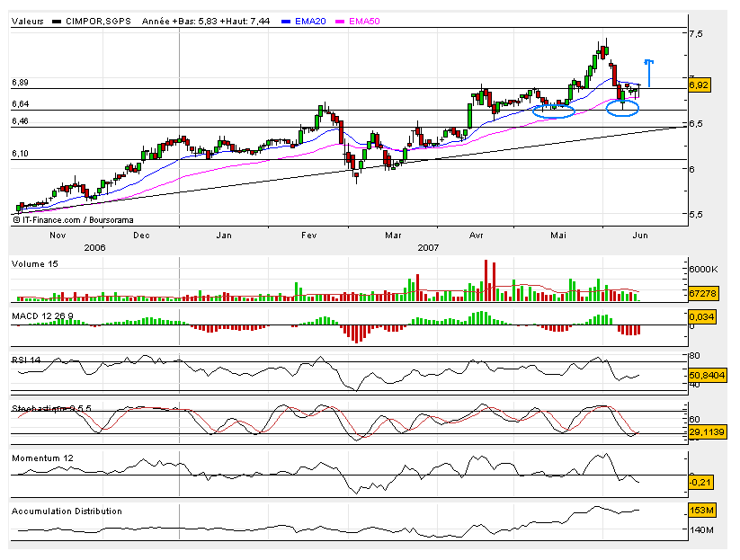The image size is (740, 560).
Task: Click the Année +Bas: 5,83 text
Action: point(179,22)
